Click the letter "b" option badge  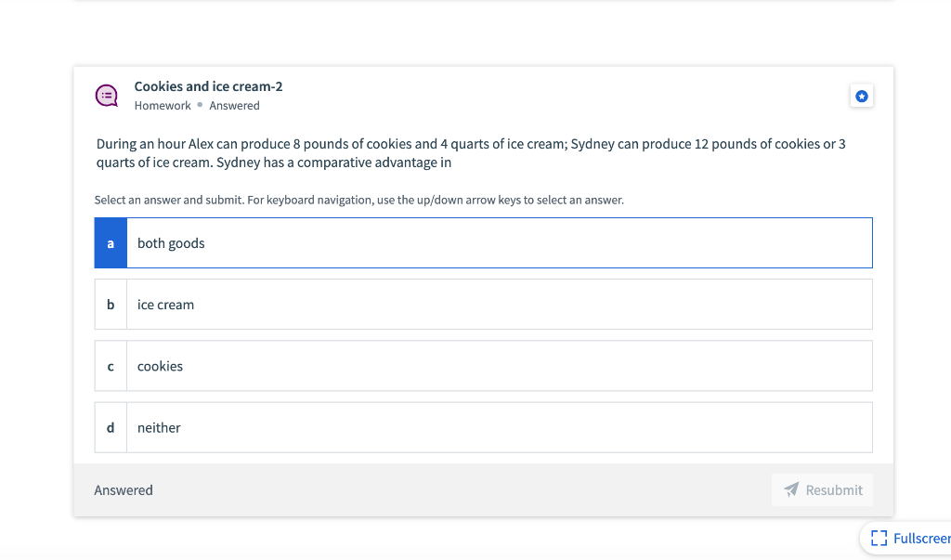click(111, 305)
